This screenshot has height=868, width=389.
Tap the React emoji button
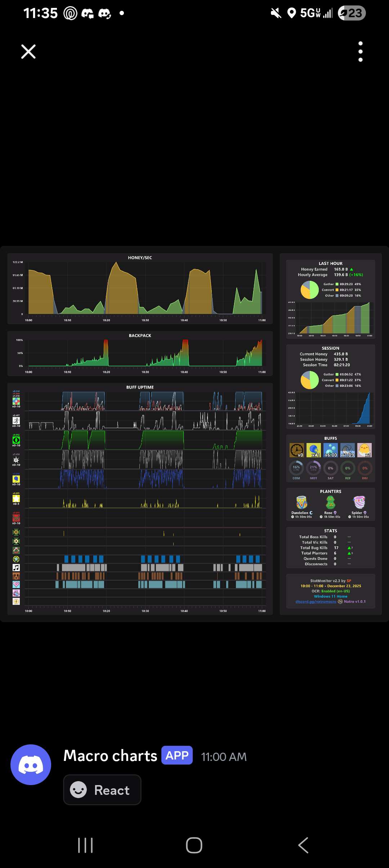click(x=102, y=790)
